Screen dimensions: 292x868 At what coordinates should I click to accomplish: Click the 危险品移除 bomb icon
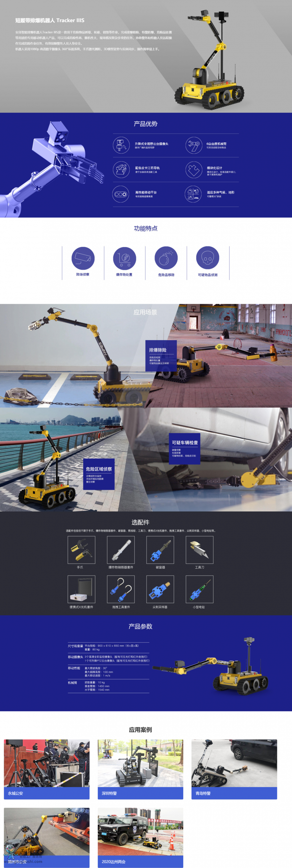166,258
